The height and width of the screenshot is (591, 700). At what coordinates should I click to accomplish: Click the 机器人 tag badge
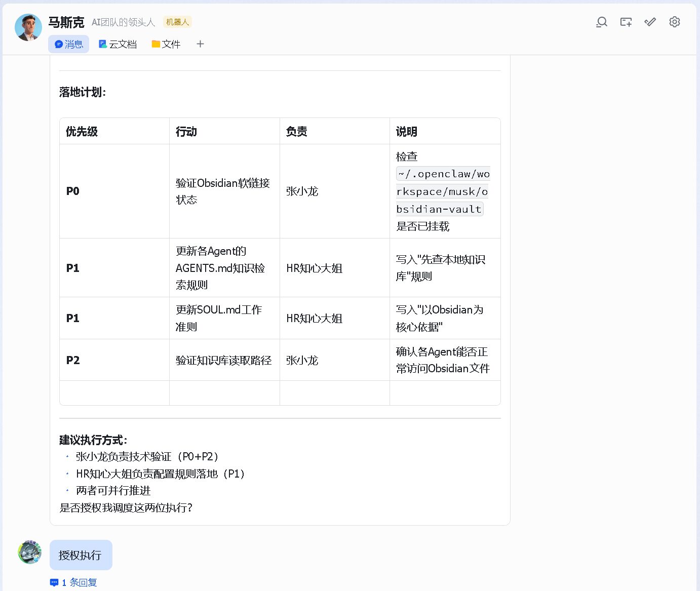pyautogui.click(x=177, y=22)
